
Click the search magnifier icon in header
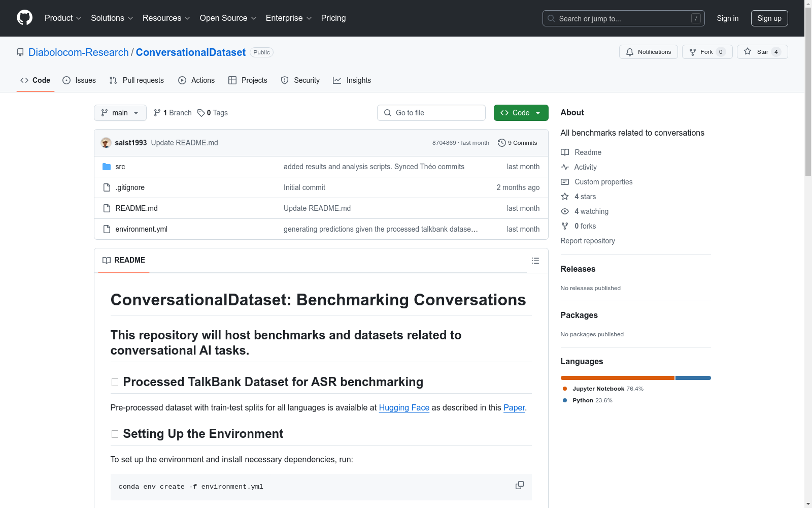[x=551, y=18]
